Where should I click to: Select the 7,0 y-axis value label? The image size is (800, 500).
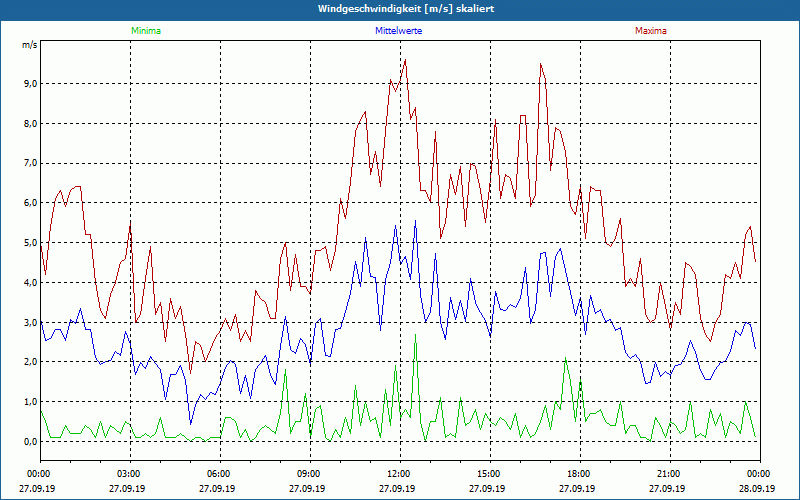29,163
